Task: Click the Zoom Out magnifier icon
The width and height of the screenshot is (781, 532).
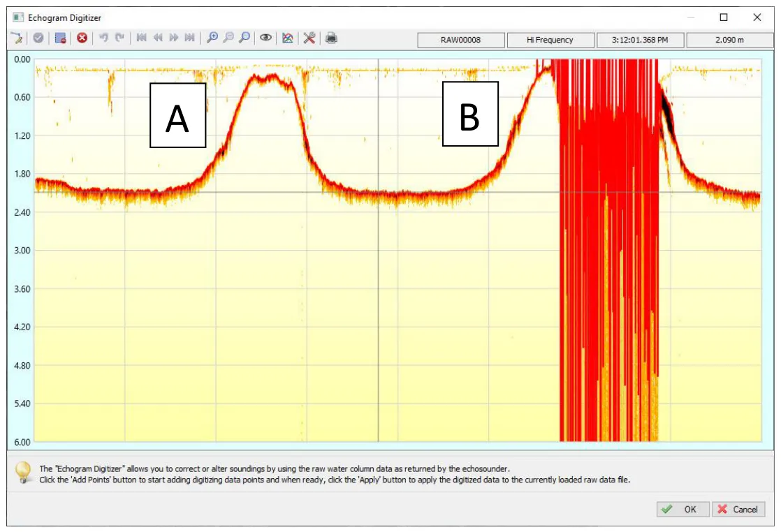Action: click(228, 38)
